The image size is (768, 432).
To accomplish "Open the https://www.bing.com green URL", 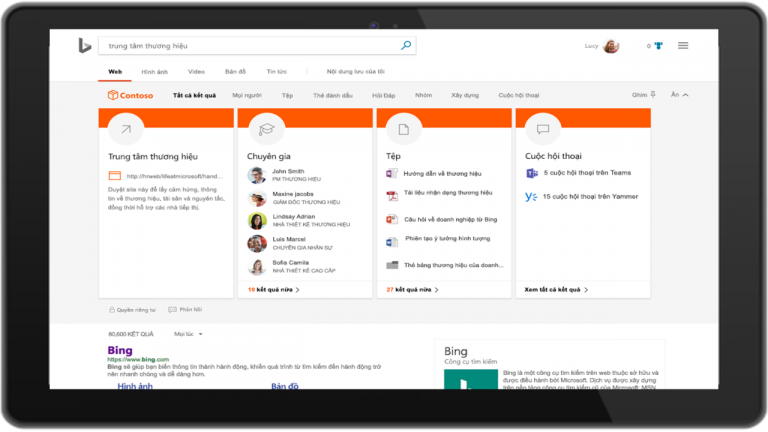I will coord(138,360).
